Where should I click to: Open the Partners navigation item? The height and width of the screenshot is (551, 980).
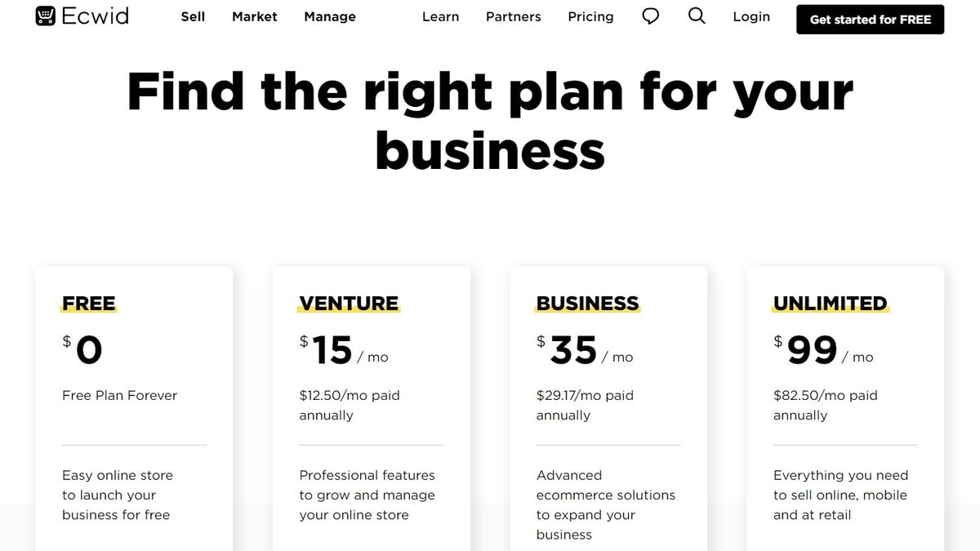[x=514, y=16]
